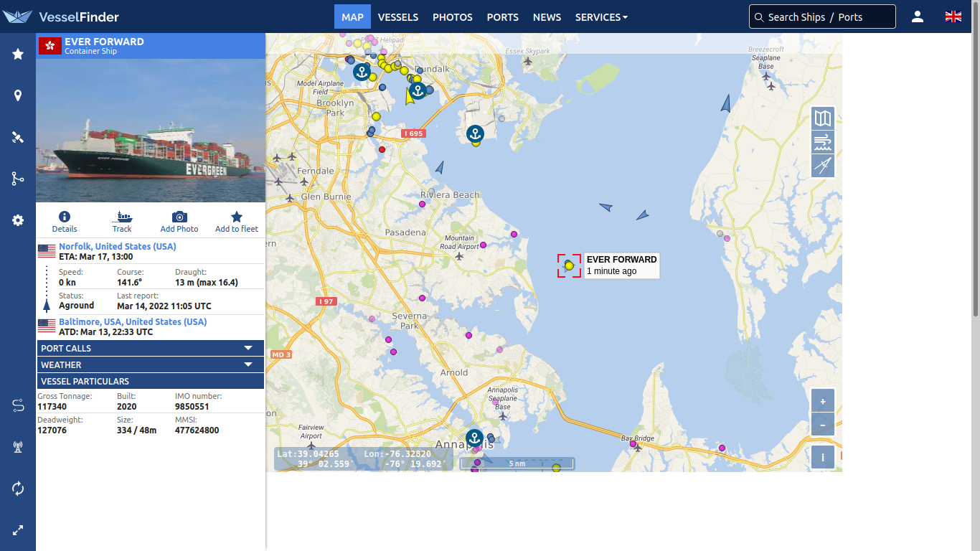Click the refresh arrows icon in sidebar

18,489
